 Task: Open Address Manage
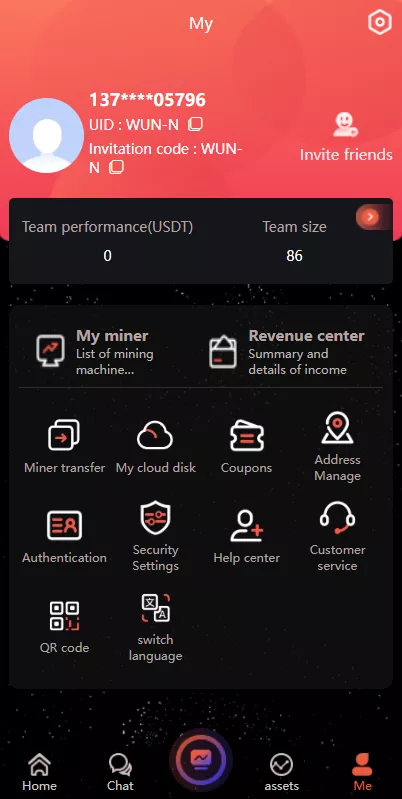(x=337, y=447)
